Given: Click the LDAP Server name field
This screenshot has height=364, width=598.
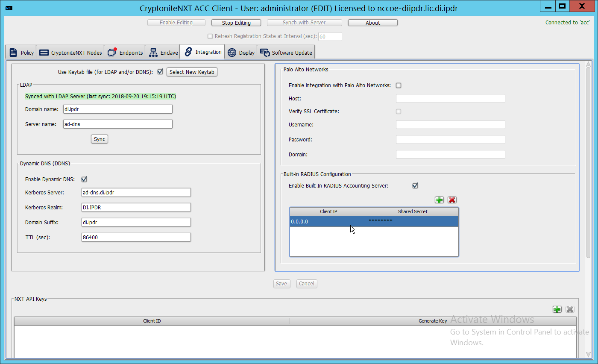Looking at the screenshot, I should pos(117,124).
